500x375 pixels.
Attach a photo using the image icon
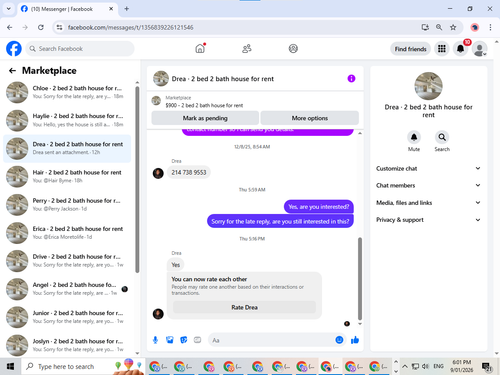coord(170,340)
